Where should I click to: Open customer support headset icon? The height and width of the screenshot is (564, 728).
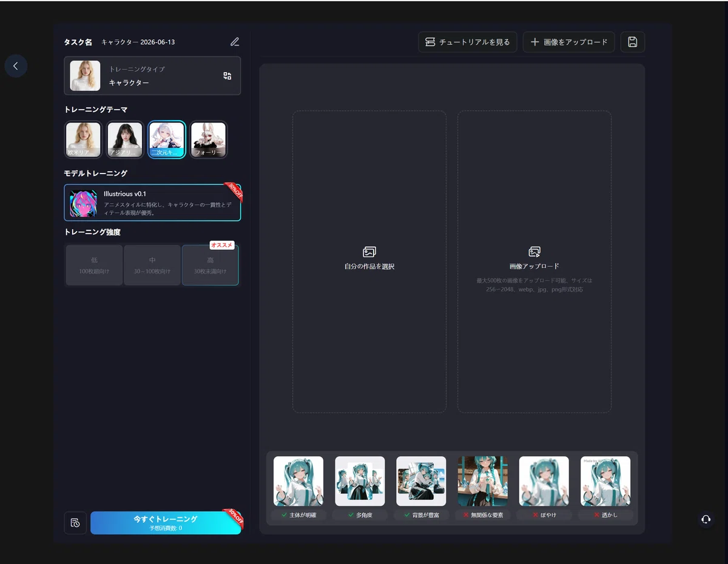[x=706, y=520]
